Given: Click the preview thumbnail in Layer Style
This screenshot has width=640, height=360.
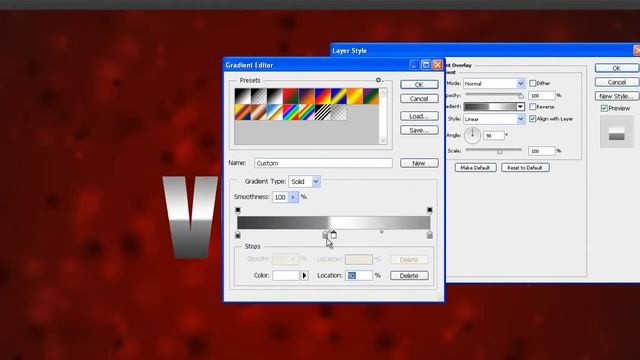Looking at the screenshot, I should click(616, 132).
